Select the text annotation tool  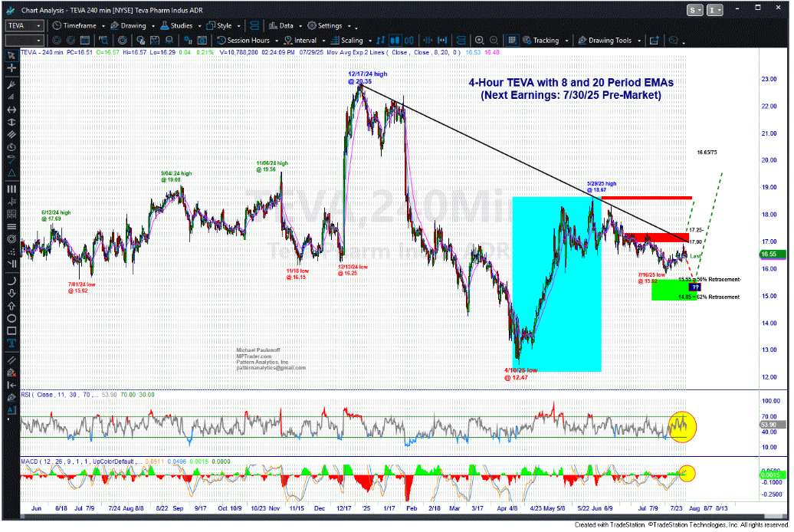(x=11, y=343)
